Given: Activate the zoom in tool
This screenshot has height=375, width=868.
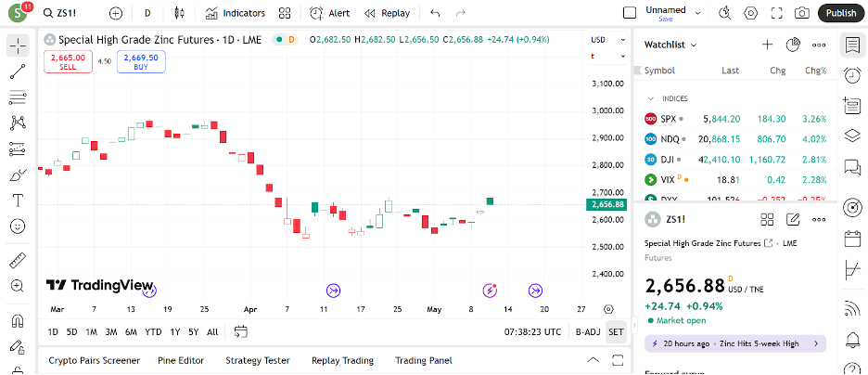Looking at the screenshot, I should click(18, 286).
